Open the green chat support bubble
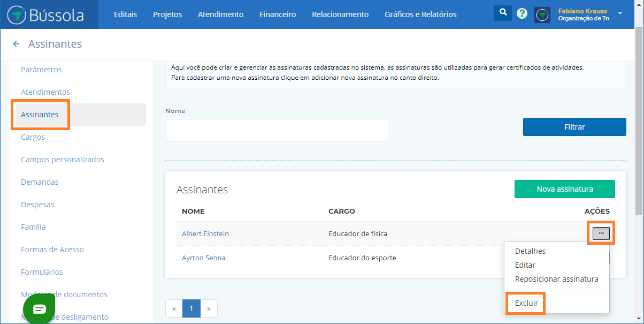The height and width of the screenshot is (324, 644). click(40, 309)
